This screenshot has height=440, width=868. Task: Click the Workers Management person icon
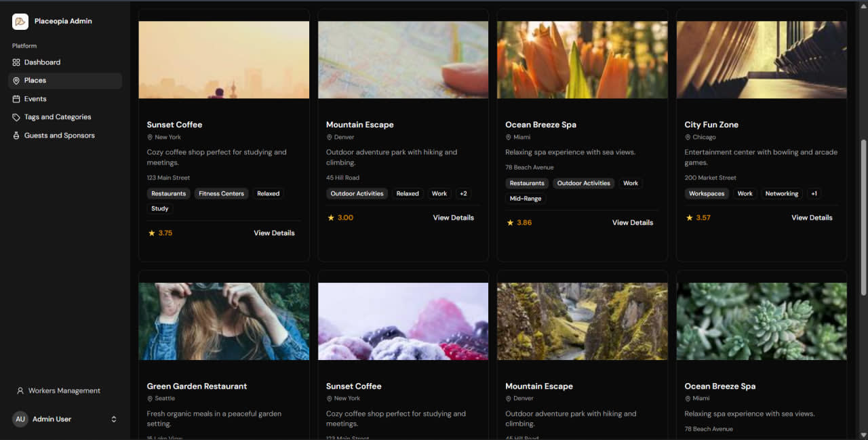pyautogui.click(x=20, y=391)
